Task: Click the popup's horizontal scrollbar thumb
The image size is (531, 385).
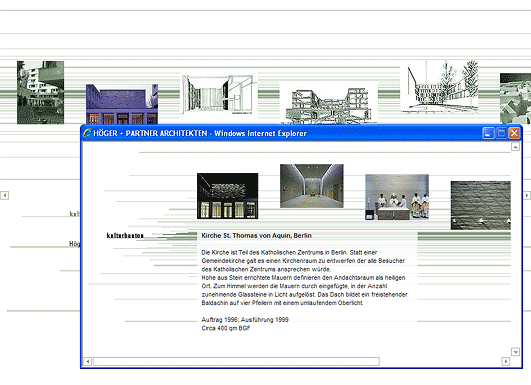Action: click(236, 361)
